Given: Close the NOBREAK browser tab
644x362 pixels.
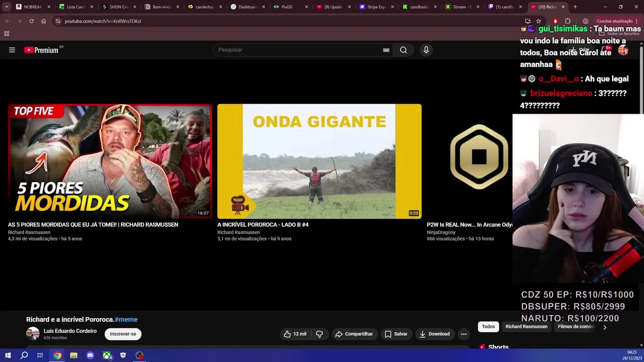Looking at the screenshot, I should point(49,7).
